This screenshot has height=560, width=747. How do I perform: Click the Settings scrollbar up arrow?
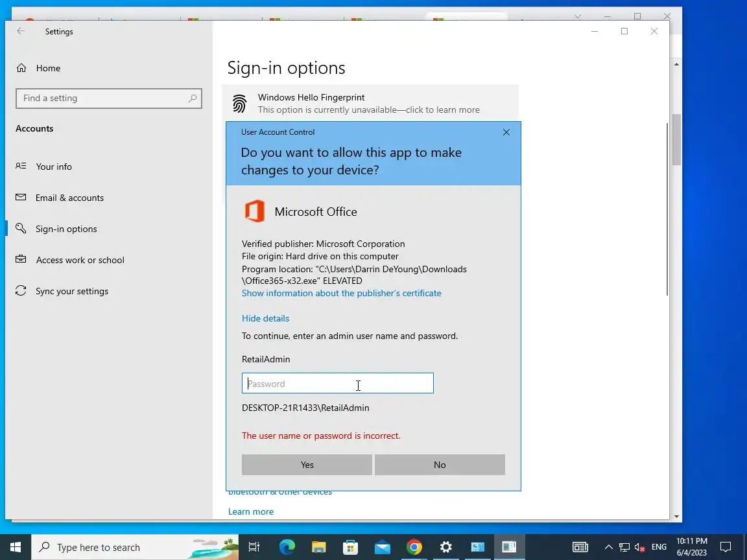pyautogui.click(x=676, y=64)
